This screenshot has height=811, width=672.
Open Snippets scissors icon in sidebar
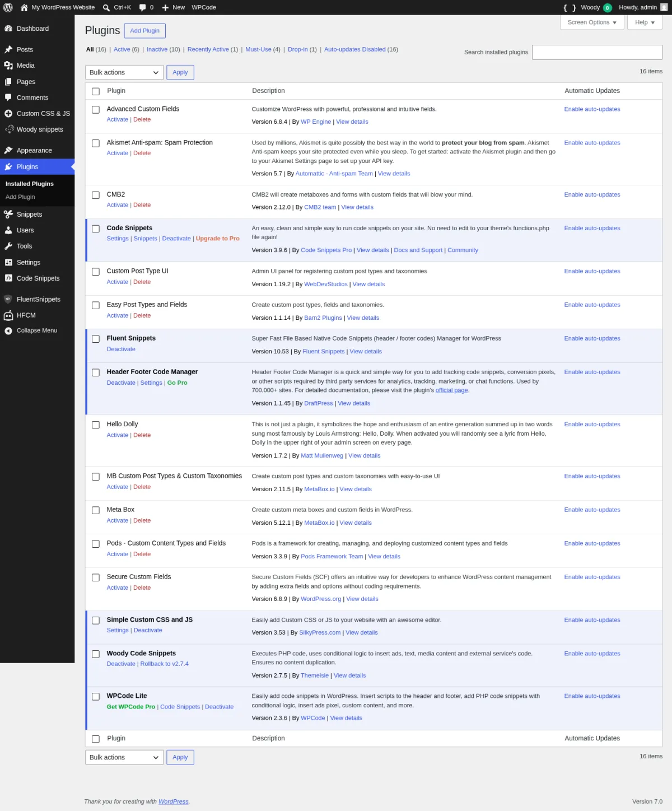pos(8,215)
